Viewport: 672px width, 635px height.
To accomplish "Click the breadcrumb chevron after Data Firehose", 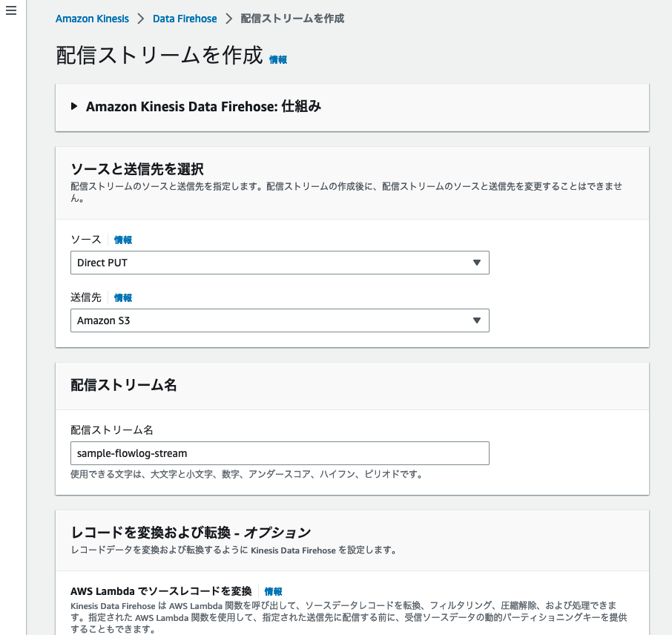I will [x=229, y=19].
